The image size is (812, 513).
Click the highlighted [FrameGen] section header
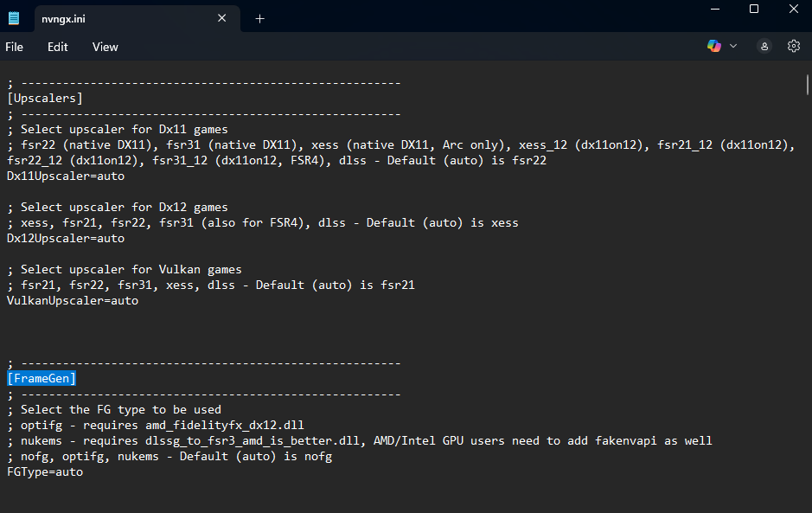pyautogui.click(x=42, y=378)
